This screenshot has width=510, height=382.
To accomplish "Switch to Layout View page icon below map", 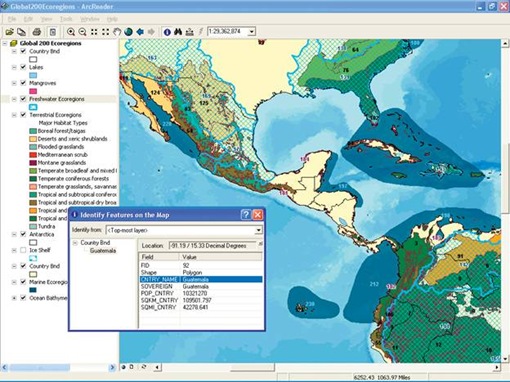I will pos(132,367).
